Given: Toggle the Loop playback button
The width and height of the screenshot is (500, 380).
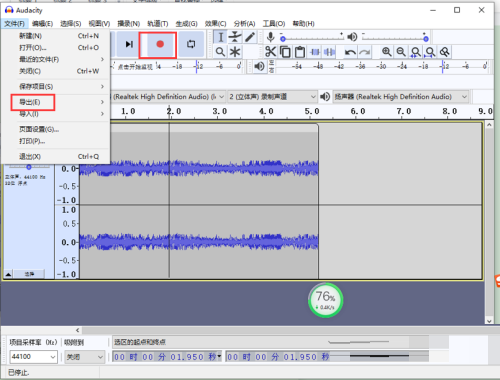Looking at the screenshot, I should [x=191, y=44].
